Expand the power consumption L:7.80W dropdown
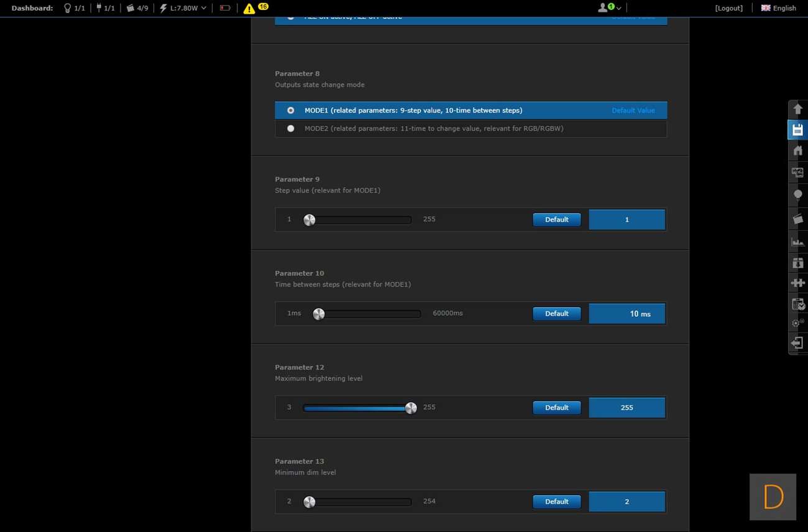 (183, 8)
